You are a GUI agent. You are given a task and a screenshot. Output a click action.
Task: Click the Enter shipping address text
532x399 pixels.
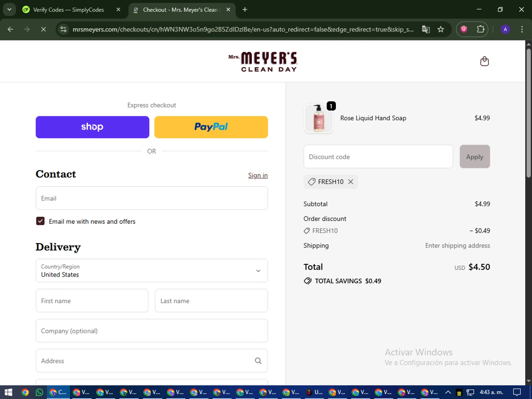click(458, 245)
